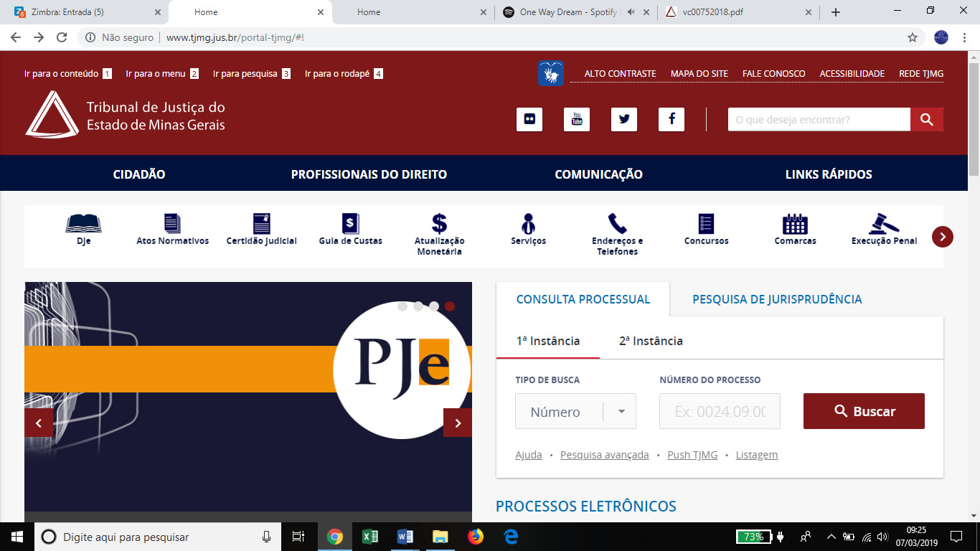
Task: Select the first carousel slide dot
Action: coord(402,306)
